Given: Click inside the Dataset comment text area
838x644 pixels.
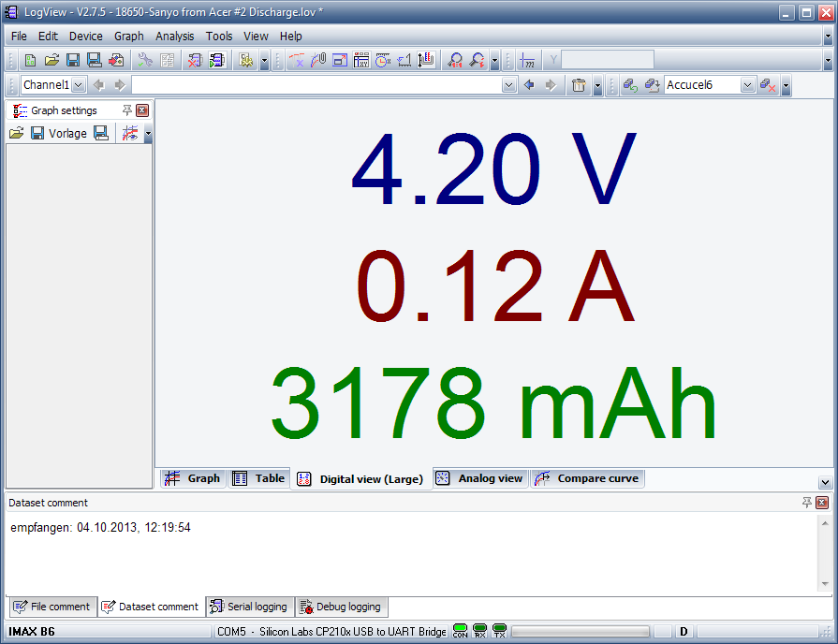Looking at the screenshot, I should (412, 553).
